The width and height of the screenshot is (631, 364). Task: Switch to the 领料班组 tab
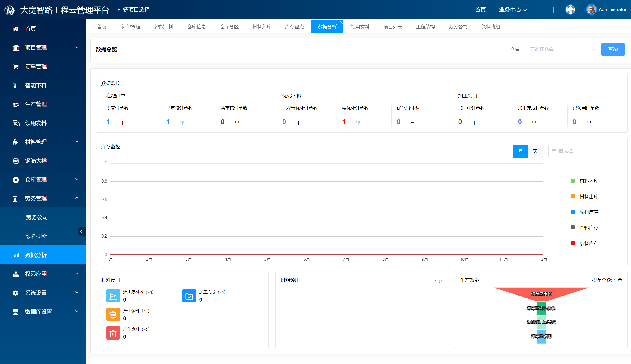[x=491, y=27]
